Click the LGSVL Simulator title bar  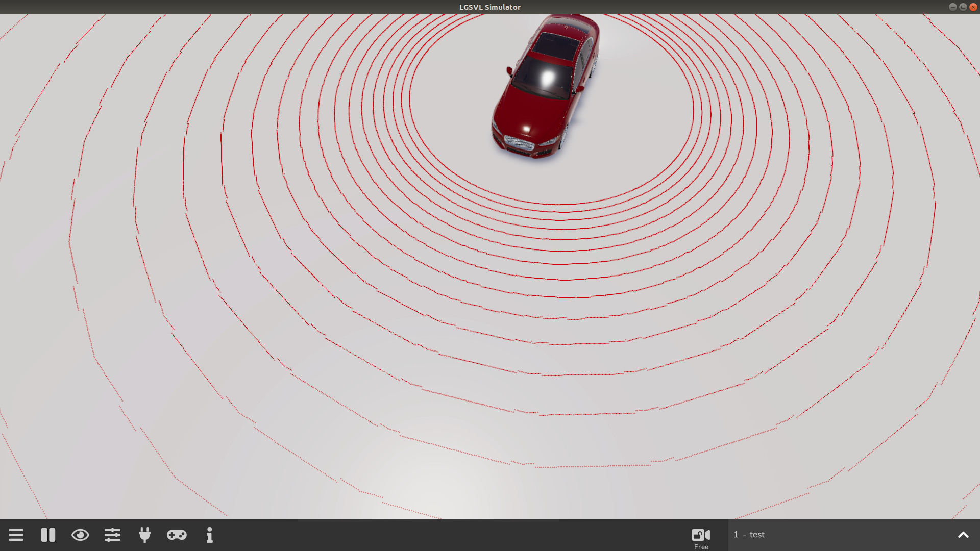coord(489,7)
